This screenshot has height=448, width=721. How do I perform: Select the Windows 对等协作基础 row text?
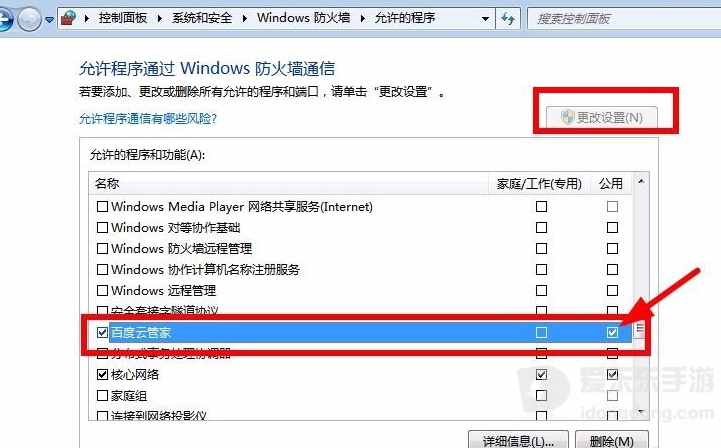[x=176, y=228]
